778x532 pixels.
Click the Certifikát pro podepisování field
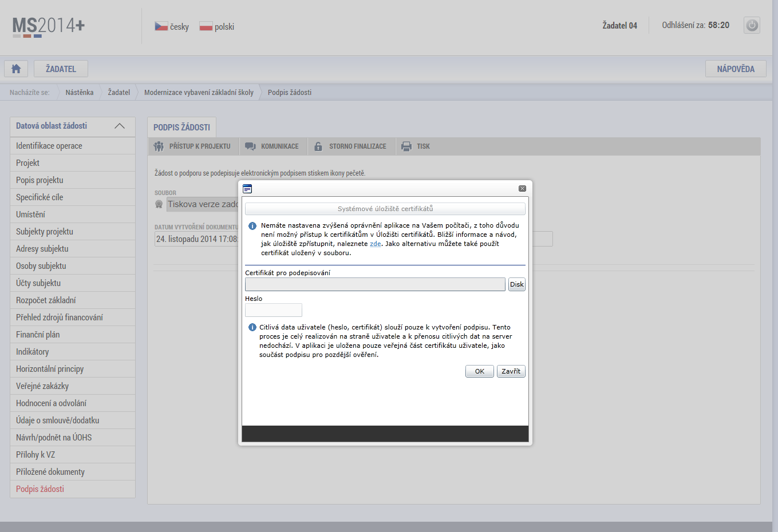[x=375, y=284]
